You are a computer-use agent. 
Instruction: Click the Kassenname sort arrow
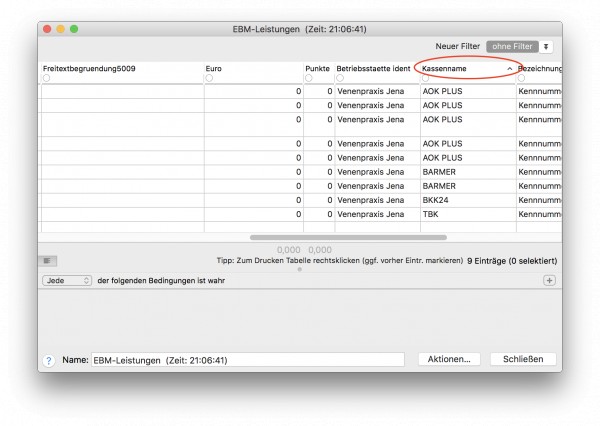tap(509, 69)
